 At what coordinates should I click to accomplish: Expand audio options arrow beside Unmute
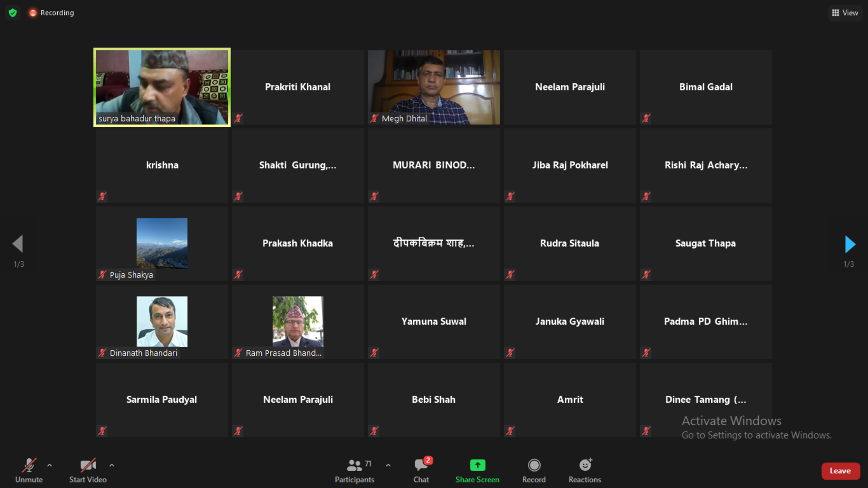[49, 465]
